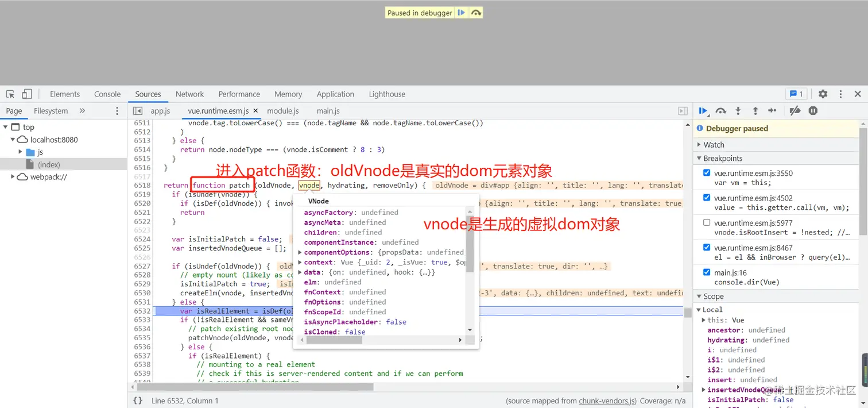Viewport: 868px width, 408px height.
Task: Pretty print source with braces icon
Action: pos(138,401)
